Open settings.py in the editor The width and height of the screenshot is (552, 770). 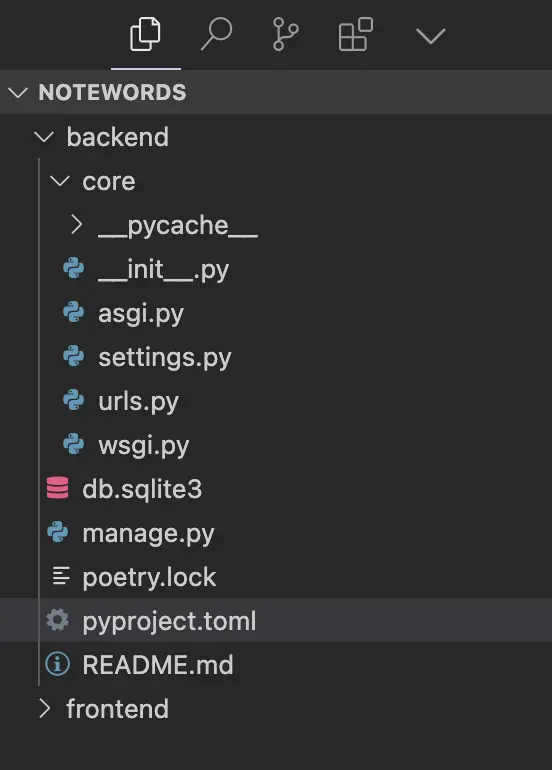coord(276,357)
